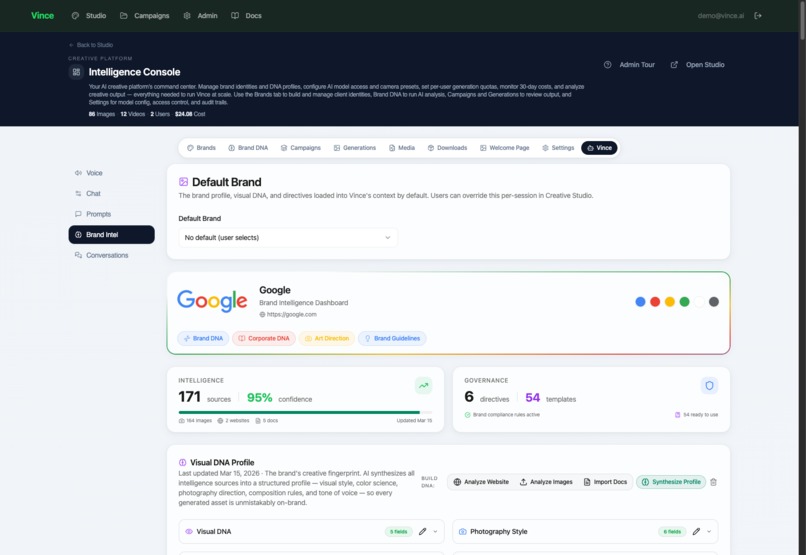Click the Intelligence trend arrow icon
Screen dimensions: 806x555
click(424, 385)
